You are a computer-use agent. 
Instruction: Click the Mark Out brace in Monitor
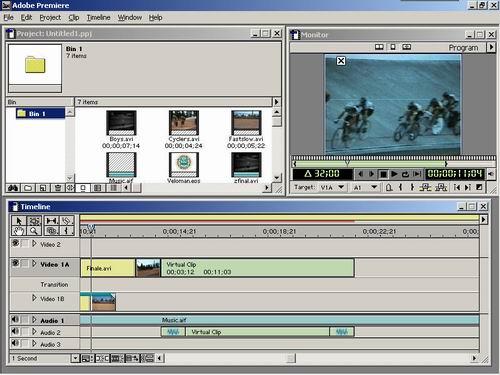click(412, 187)
